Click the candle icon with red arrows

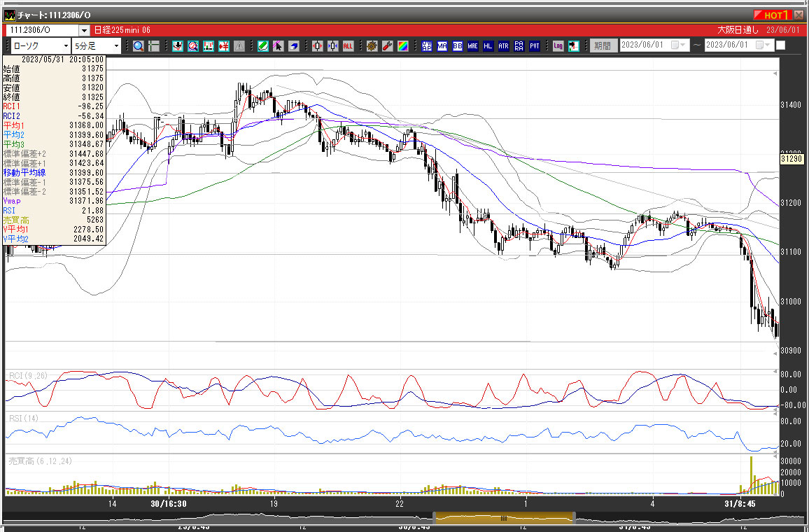click(x=317, y=46)
